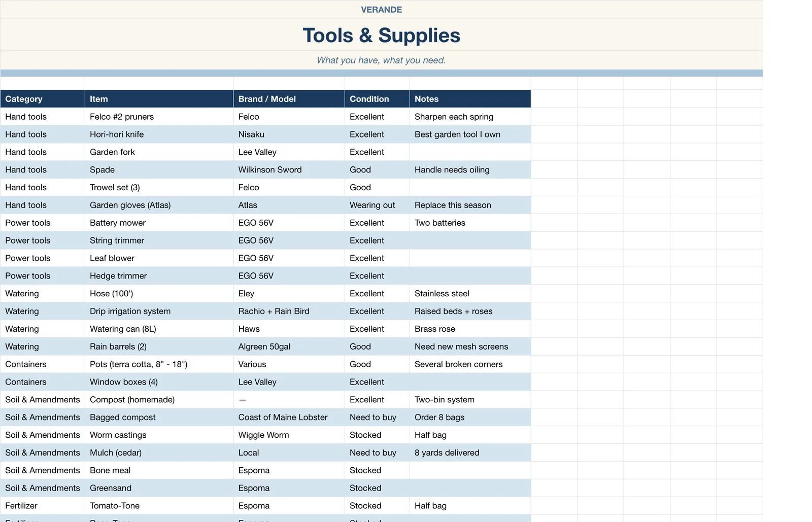812x522 pixels.
Task: Select the Stainless steel note cell
Action: tap(470, 294)
